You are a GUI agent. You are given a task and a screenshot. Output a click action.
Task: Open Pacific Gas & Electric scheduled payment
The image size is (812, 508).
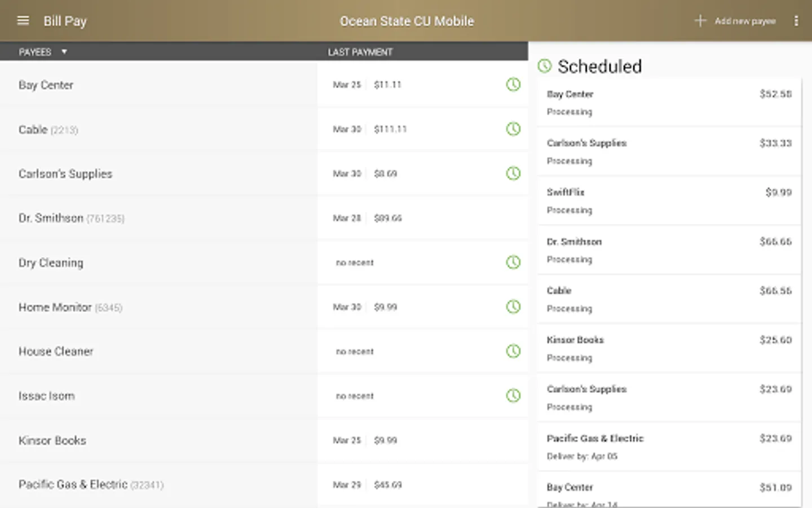[669, 447]
